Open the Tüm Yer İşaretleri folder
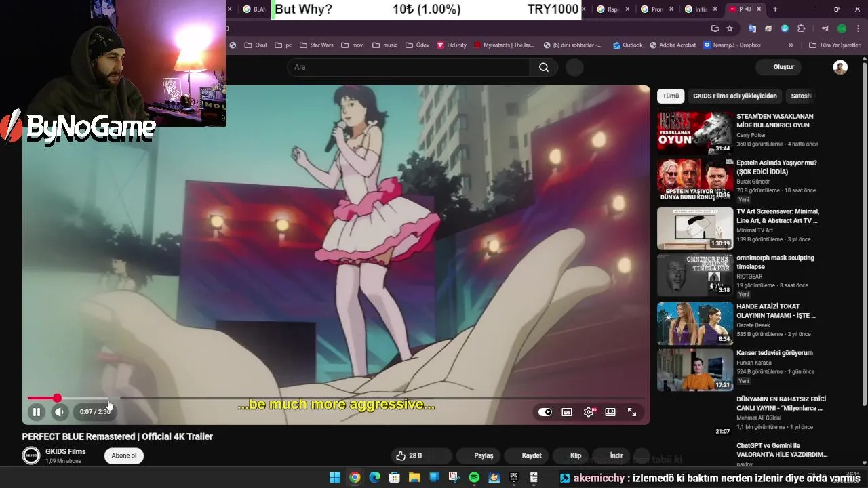Image resolution: width=868 pixels, height=488 pixels. pos(835,45)
